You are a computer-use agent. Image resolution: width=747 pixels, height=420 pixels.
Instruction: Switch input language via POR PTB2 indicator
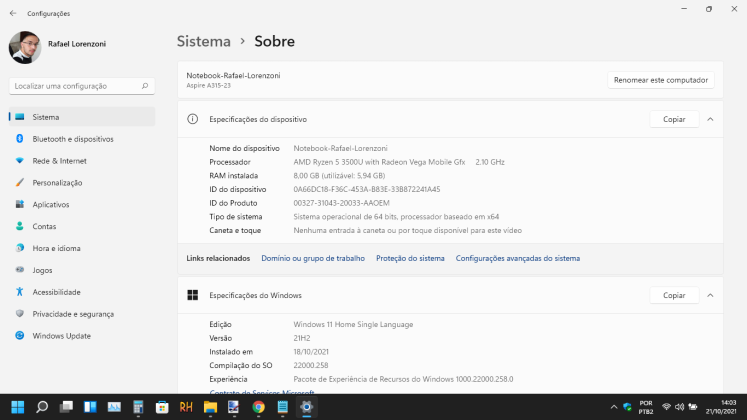click(646, 407)
